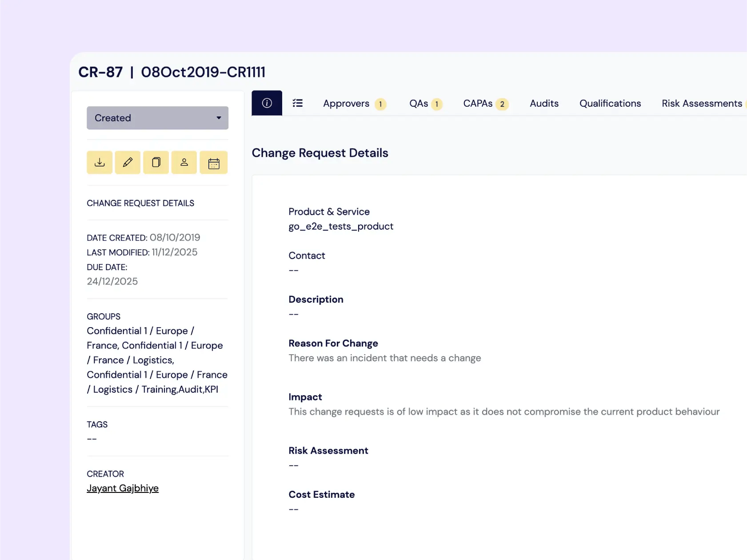Select the QAs tab

pyautogui.click(x=419, y=104)
